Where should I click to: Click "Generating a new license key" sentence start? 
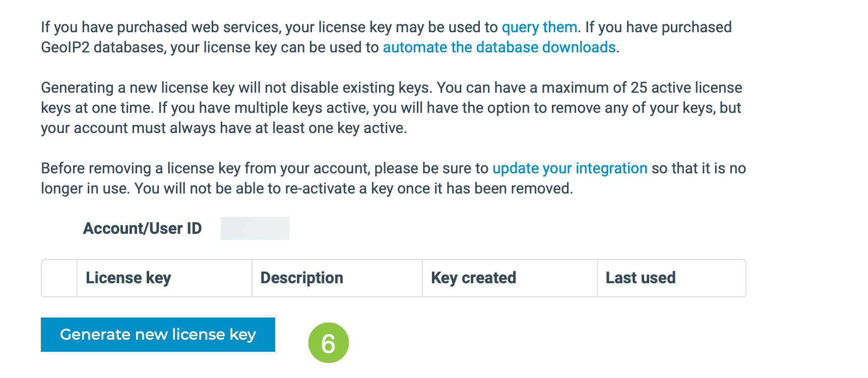[138, 88]
